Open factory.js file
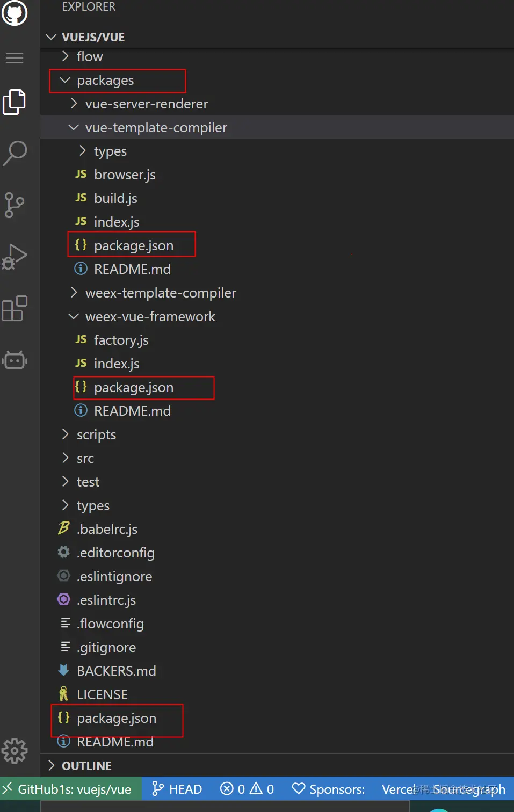This screenshot has height=812, width=514. click(277, 340)
